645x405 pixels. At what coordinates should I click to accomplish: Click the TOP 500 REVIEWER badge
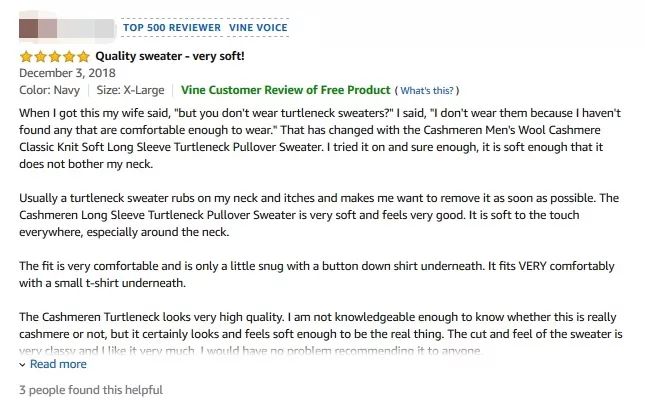tap(172, 28)
